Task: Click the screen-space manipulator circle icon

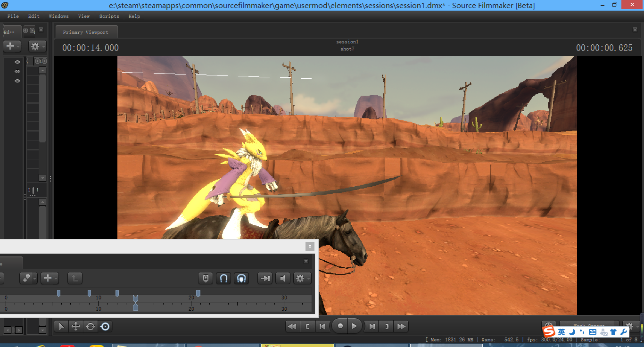Action: click(105, 326)
